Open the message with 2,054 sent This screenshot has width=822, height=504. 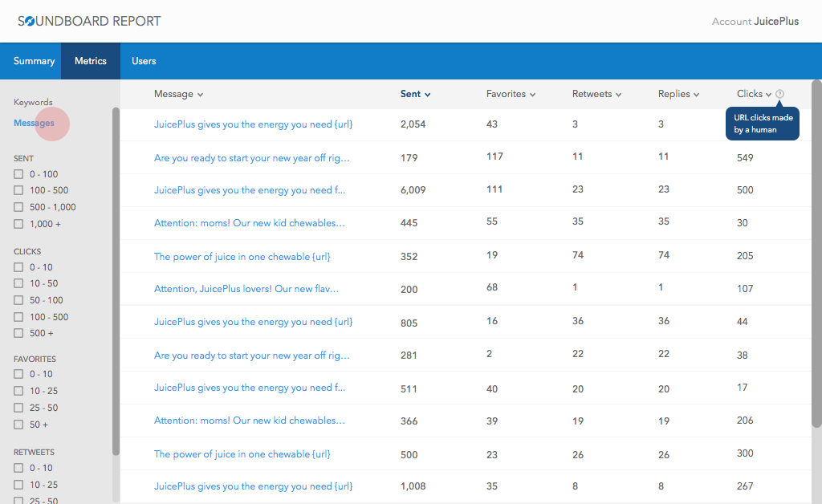(253, 124)
